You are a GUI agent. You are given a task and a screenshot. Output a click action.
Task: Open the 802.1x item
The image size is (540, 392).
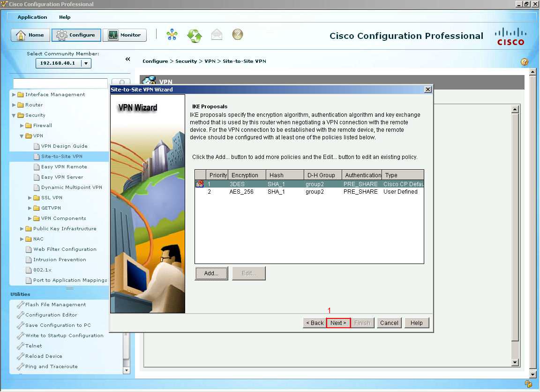[x=42, y=270]
